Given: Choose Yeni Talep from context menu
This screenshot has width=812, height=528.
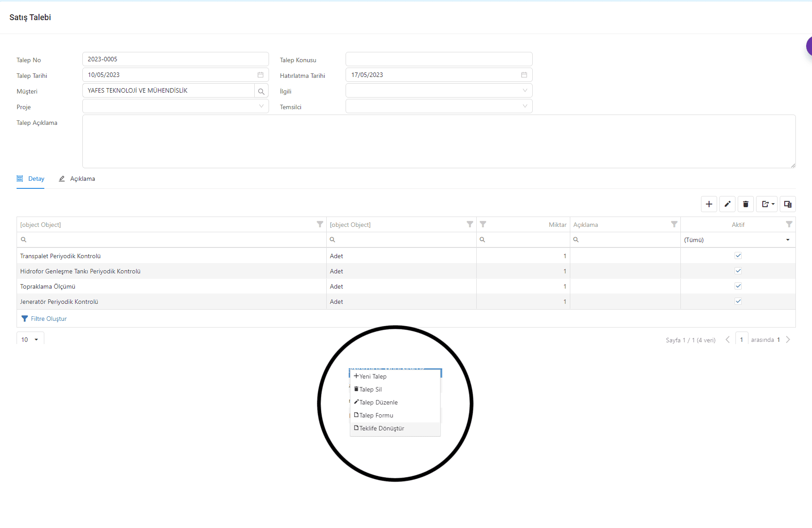Looking at the screenshot, I should [395, 376].
